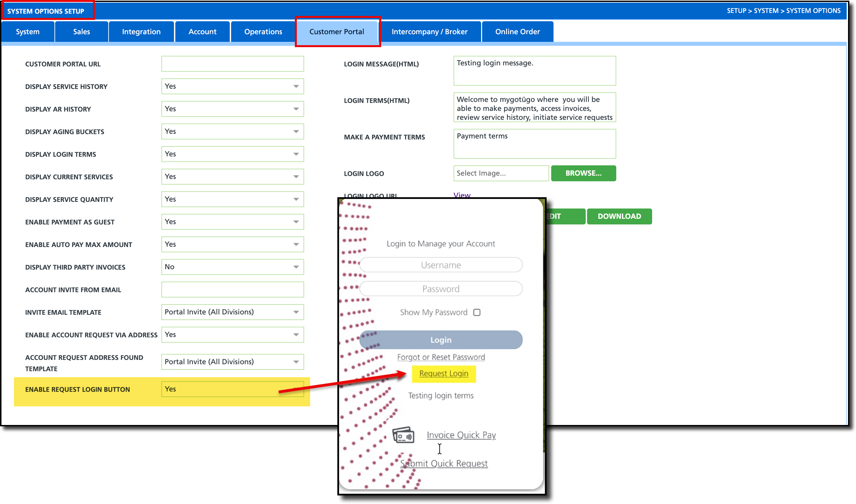Check the Show My Password checkbox
This screenshot has width=856, height=504.
477,312
